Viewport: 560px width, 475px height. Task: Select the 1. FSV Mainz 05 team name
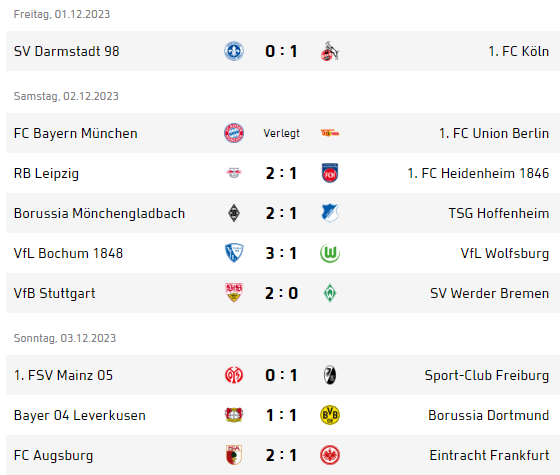coord(63,375)
